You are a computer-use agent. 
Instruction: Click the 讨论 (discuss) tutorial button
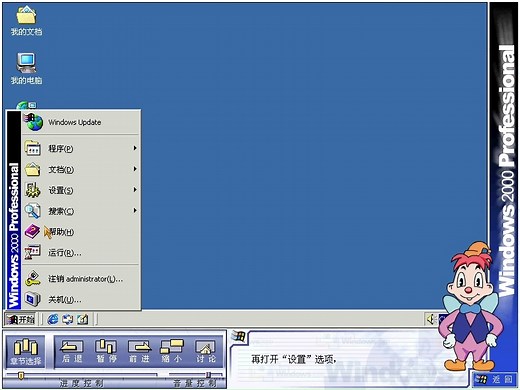[205, 351]
